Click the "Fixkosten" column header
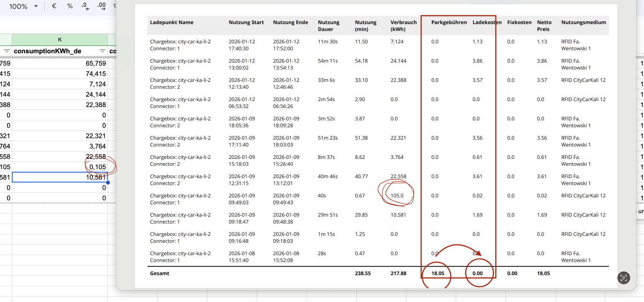The height and width of the screenshot is (302, 644). tap(519, 22)
